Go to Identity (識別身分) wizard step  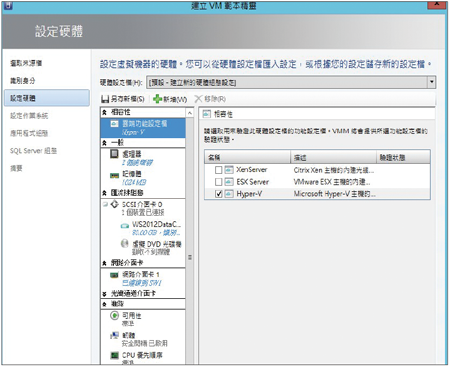(x=23, y=81)
